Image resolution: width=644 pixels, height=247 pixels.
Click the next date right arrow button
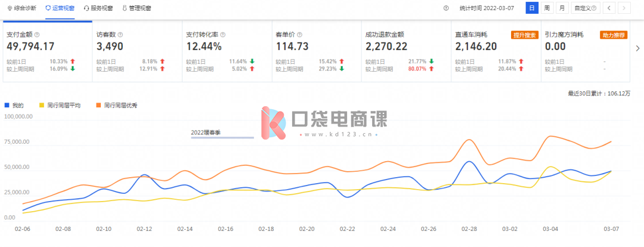click(624, 8)
